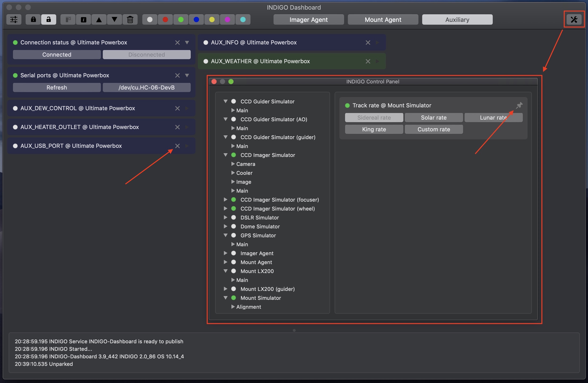Click the open padlock icon
Image resolution: width=588 pixels, height=383 pixels.
coord(48,20)
